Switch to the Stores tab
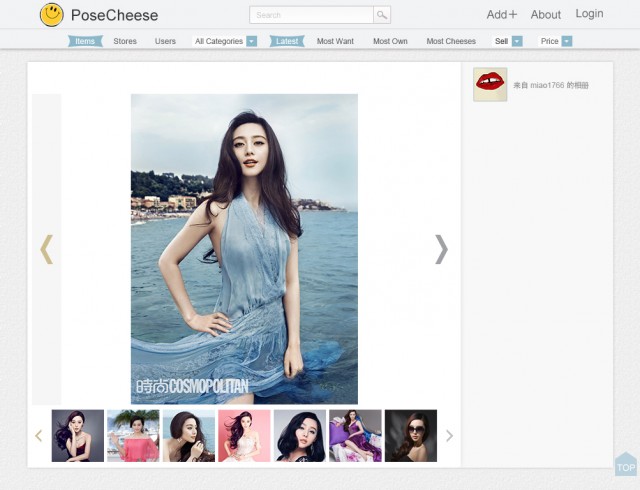The width and height of the screenshot is (640, 490). (x=125, y=41)
